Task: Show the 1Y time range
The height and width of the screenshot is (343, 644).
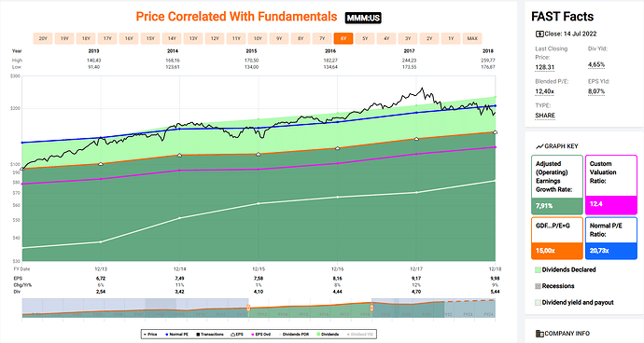Action: point(451,38)
